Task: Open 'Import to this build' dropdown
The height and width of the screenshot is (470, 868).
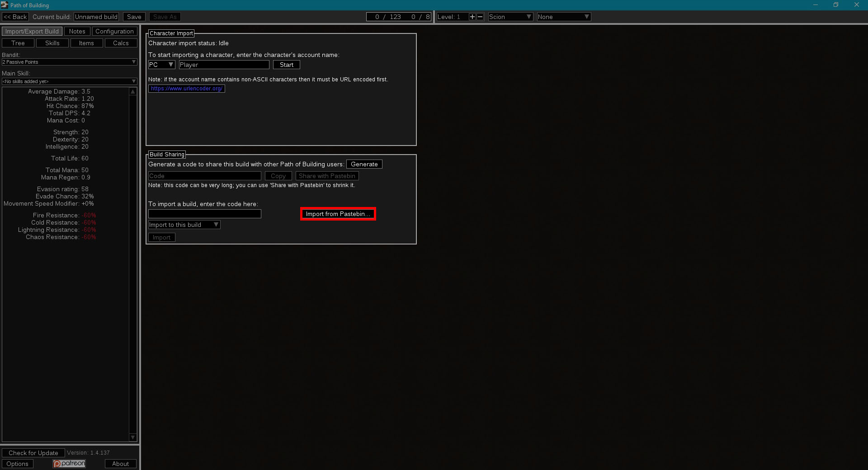Action: 184,225
